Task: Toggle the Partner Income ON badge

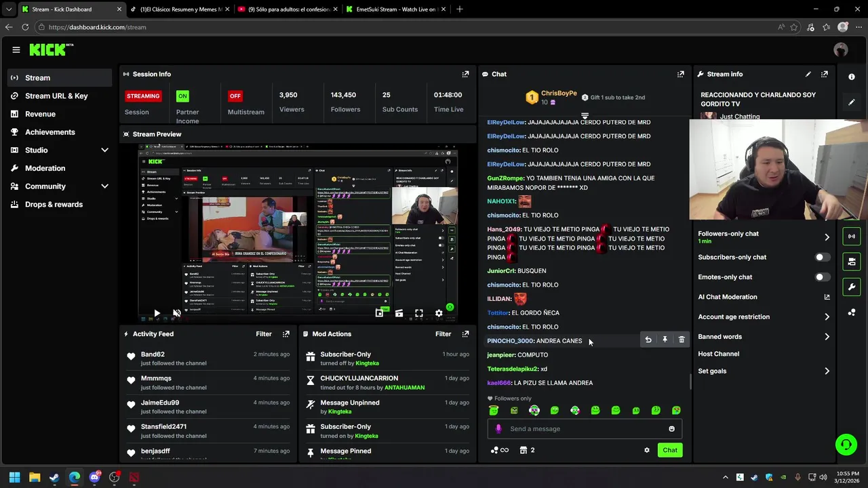Action: tap(182, 96)
